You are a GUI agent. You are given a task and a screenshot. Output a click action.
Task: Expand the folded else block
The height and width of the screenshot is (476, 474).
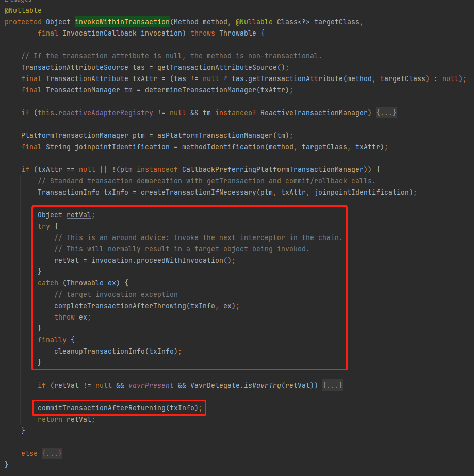[52, 453]
